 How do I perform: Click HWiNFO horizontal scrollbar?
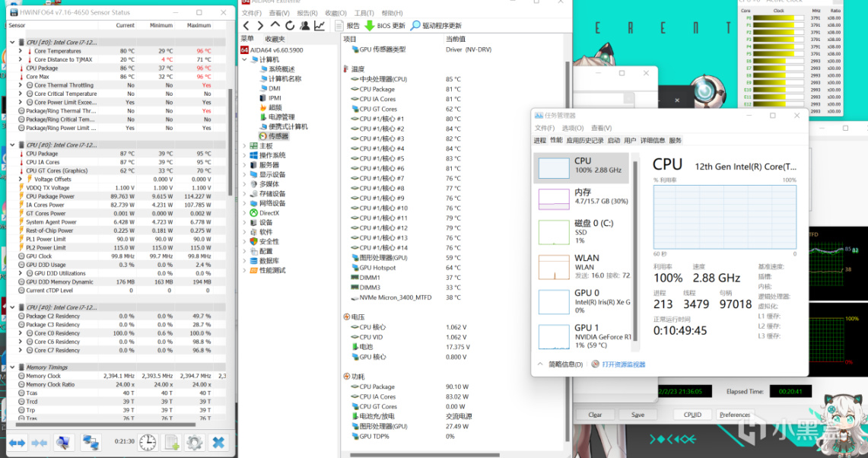105,425
